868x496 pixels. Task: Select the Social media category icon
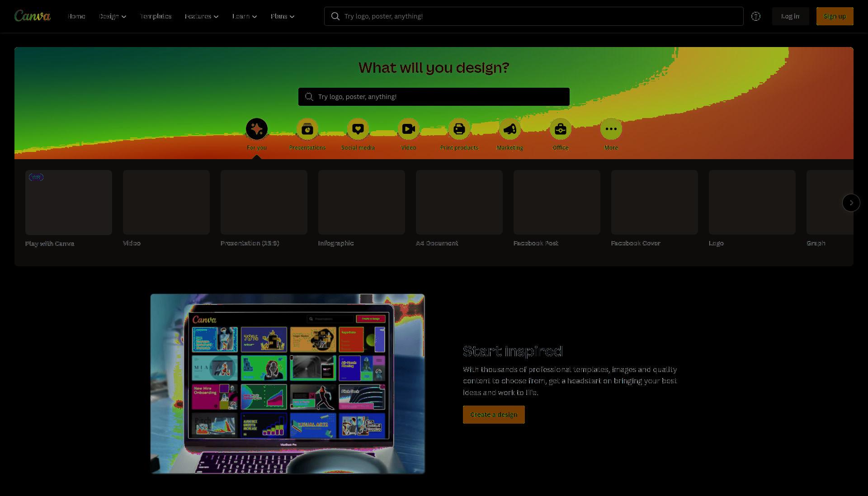click(x=358, y=129)
